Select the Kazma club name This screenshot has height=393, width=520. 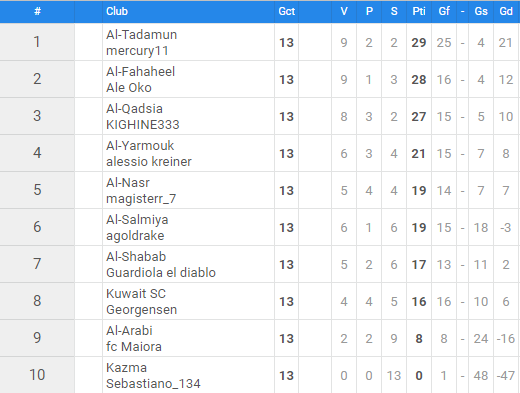tap(127, 368)
